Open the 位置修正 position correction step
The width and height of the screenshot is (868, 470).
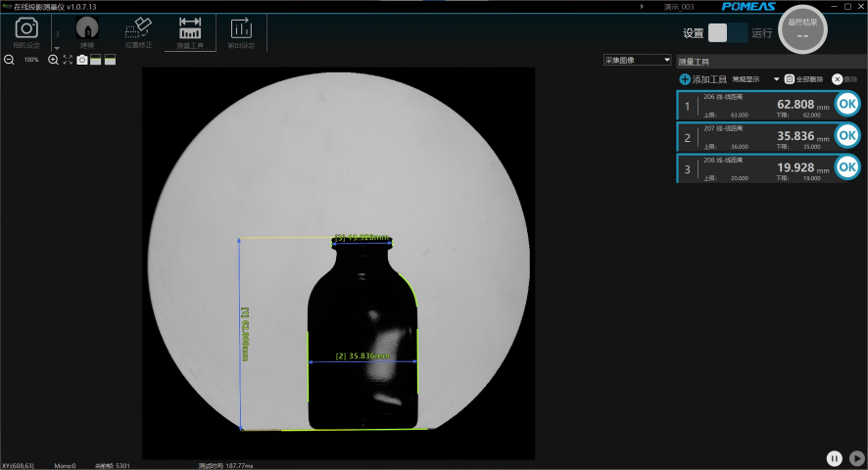pos(138,33)
